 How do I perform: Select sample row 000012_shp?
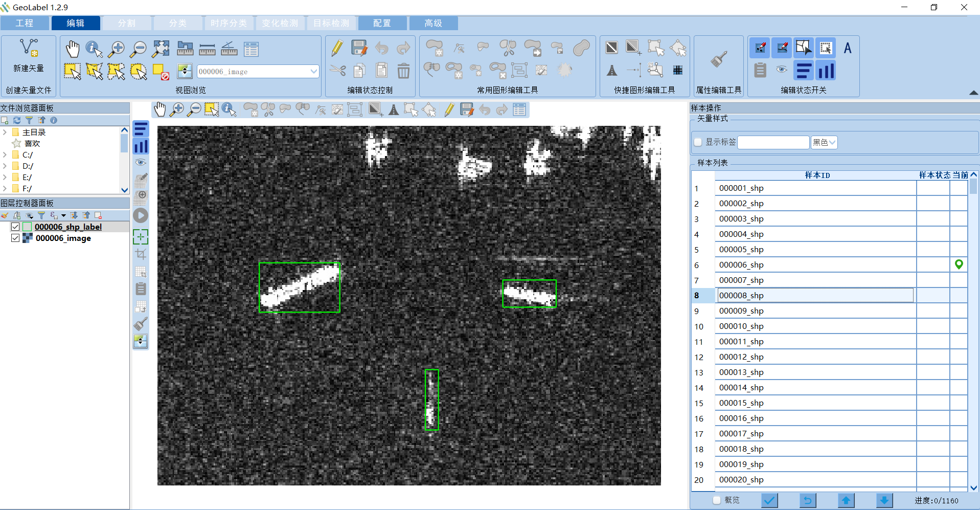(815, 357)
